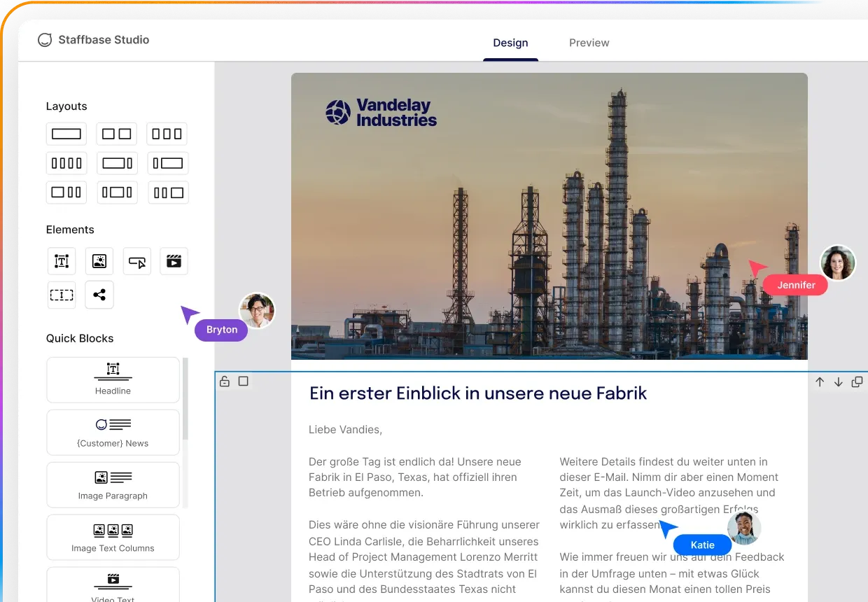Add a Button element

coord(136,260)
